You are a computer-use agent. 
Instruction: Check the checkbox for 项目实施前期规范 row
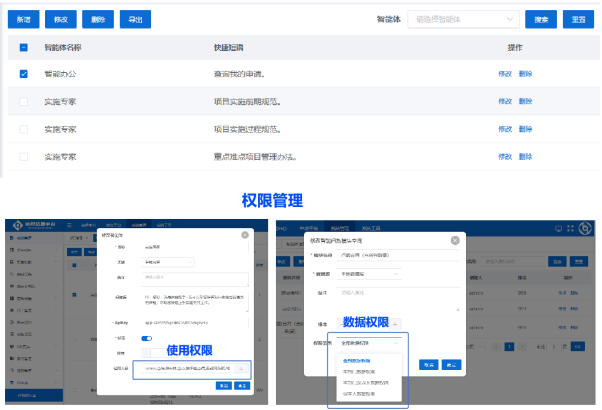(x=23, y=102)
